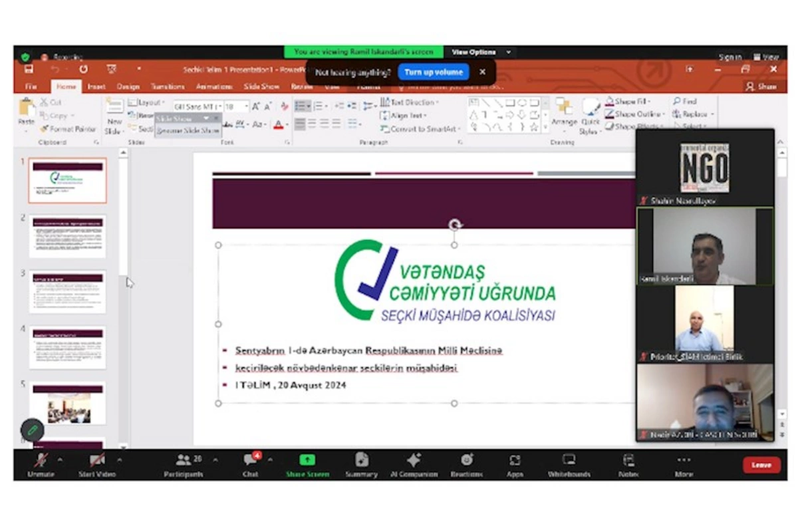Click Ramil Iskandarli's video tile
The height and width of the screenshot is (532, 798).
pos(705,246)
